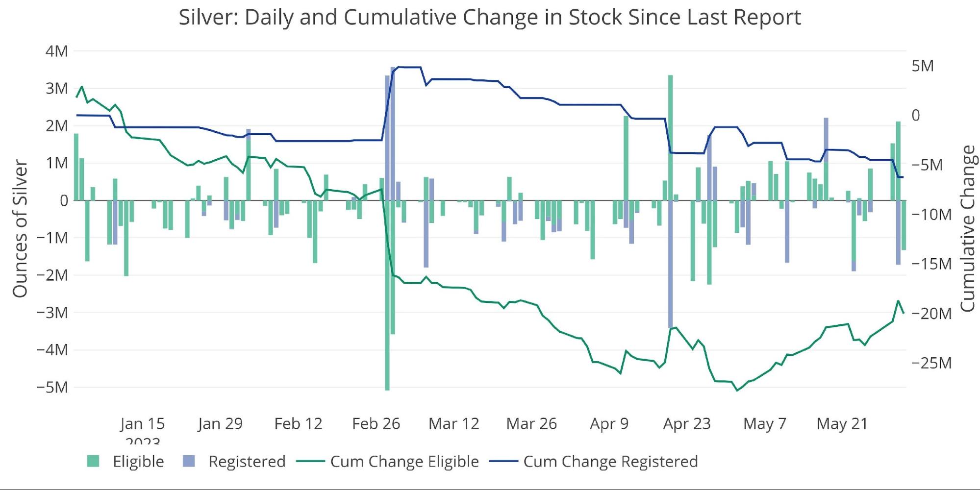This screenshot has height=490, width=980.
Task: Click the 5M right axis tick label
Action: (923, 66)
